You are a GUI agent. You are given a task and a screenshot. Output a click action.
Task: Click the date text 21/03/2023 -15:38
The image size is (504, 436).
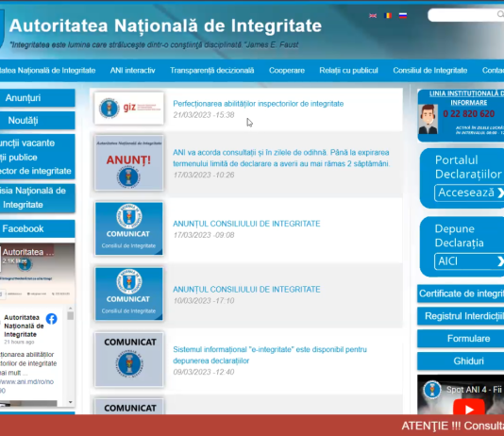pyautogui.click(x=204, y=115)
